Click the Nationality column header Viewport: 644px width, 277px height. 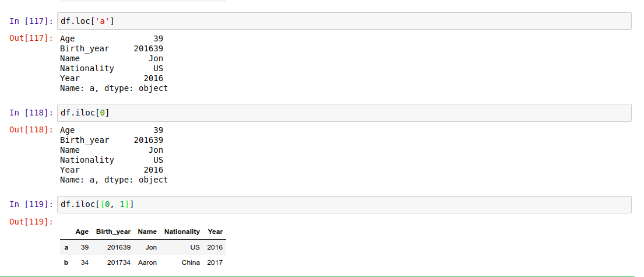click(x=182, y=232)
